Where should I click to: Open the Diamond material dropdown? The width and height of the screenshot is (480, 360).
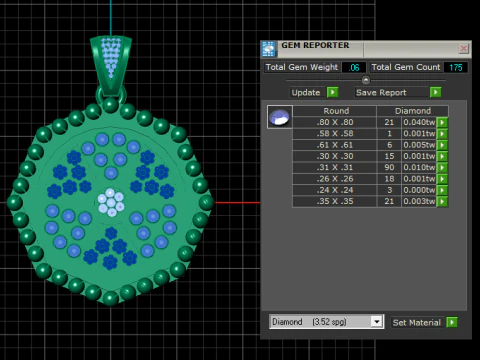[377, 322]
